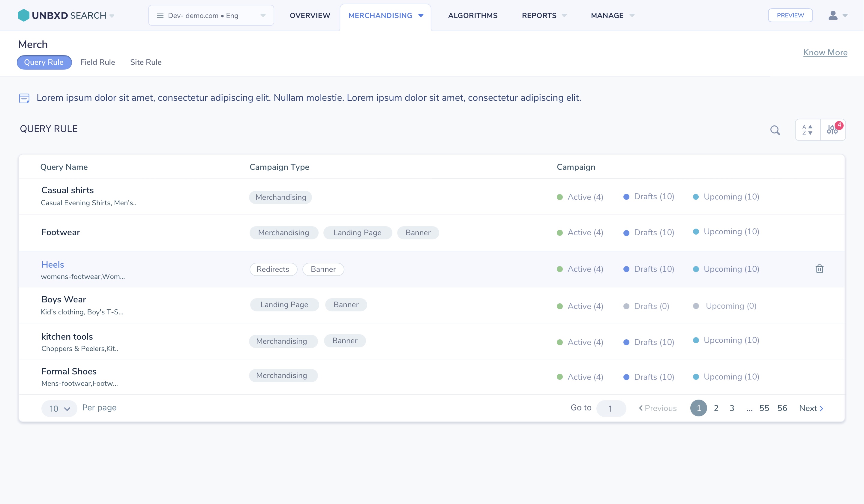
Task: Click Upcoming (0) in Boys Wear row
Action: pyautogui.click(x=724, y=306)
